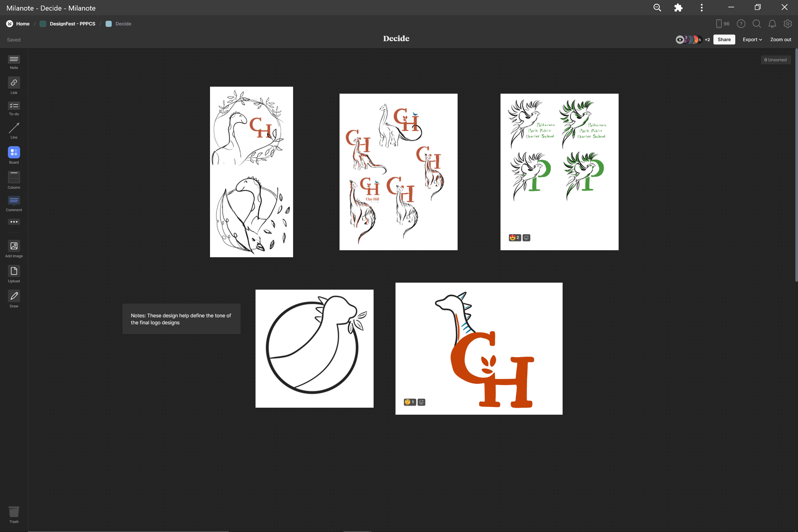
Task: Open the browser three-dot menu
Action: click(x=702, y=7)
